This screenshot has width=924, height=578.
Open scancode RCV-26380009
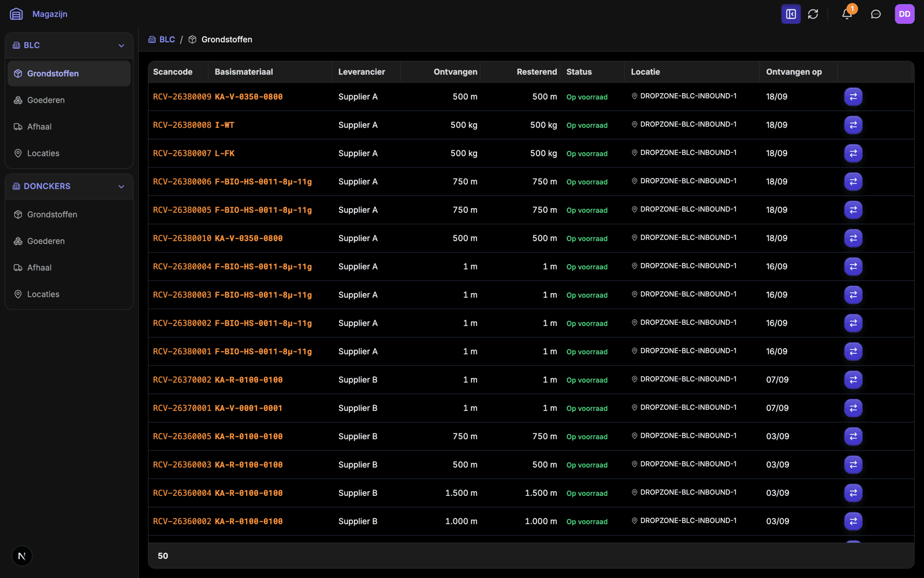tap(182, 97)
